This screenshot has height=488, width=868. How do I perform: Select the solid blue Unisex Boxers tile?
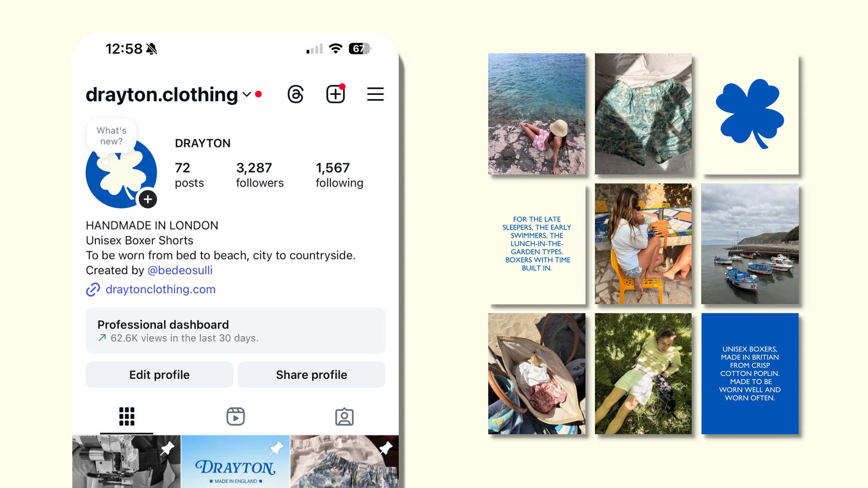[x=750, y=374]
